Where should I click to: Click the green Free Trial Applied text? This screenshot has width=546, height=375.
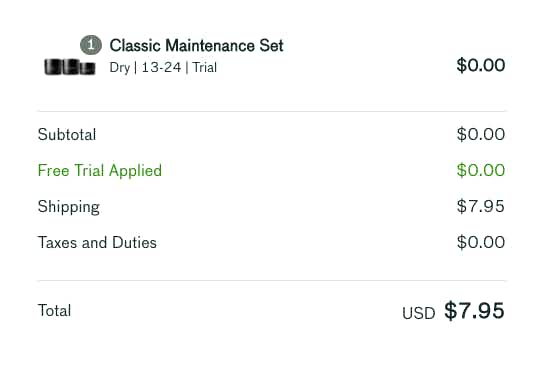100,171
